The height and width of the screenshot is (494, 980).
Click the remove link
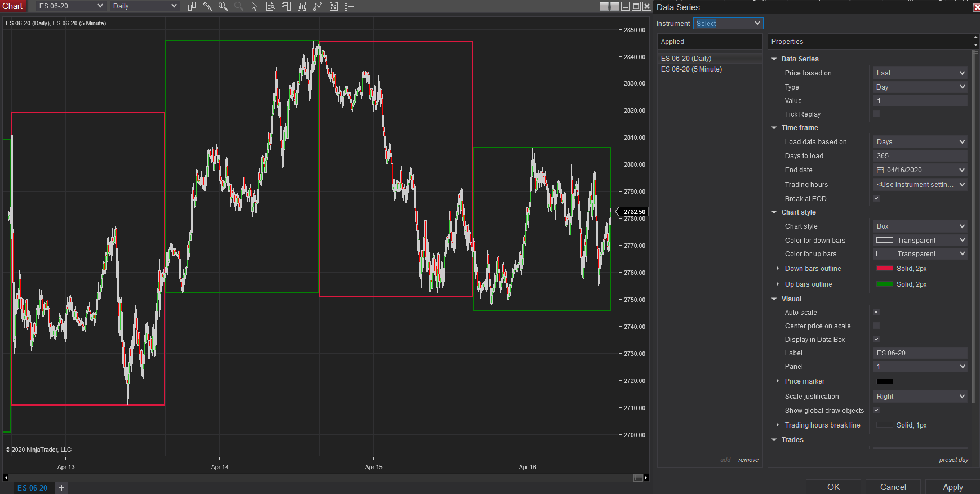point(748,460)
